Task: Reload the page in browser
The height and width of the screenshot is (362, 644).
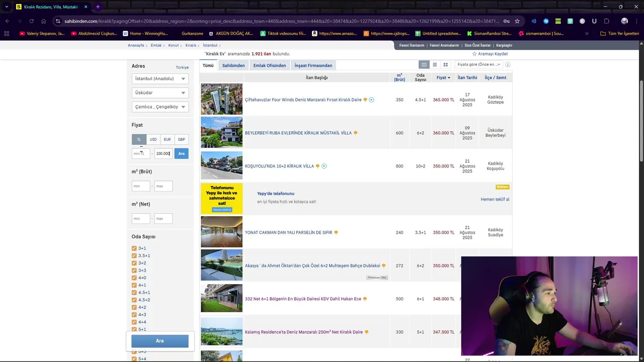Action: point(31,21)
